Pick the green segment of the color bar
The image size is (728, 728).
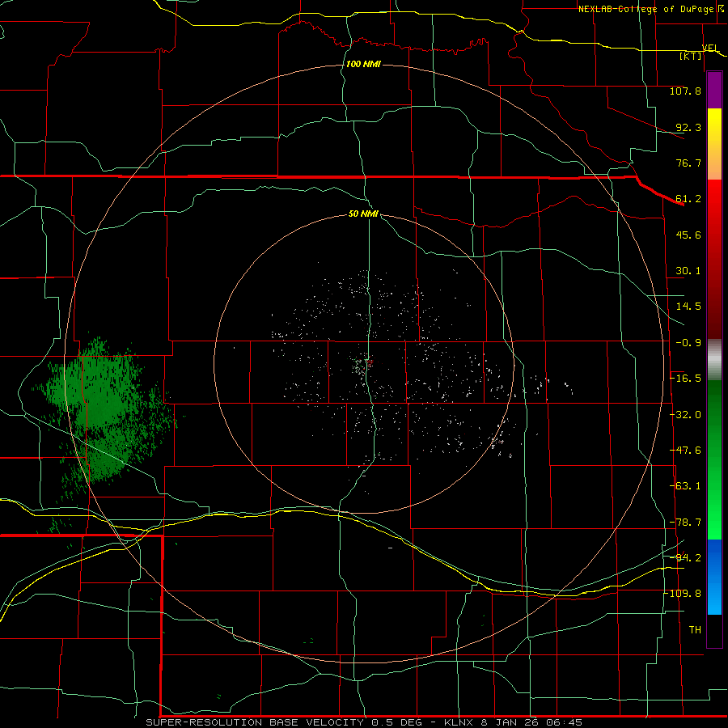pyautogui.click(x=714, y=459)
